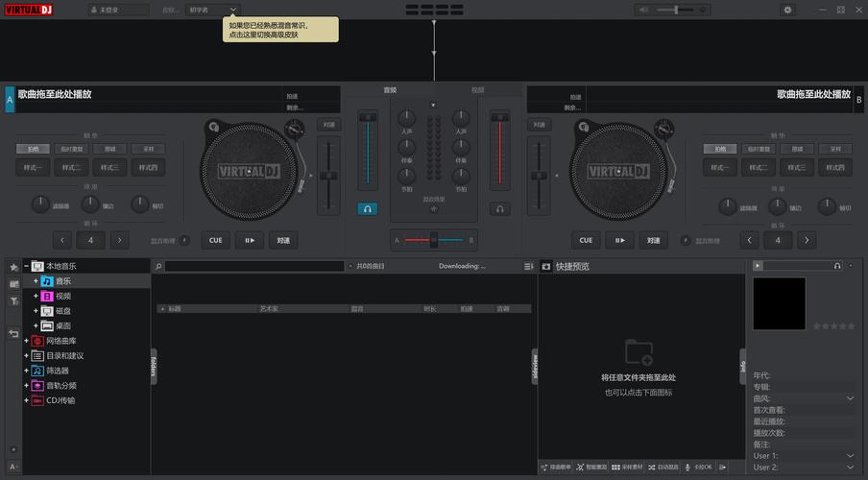
Task: Increase loop length on deck B
Action: pos(807,240)
